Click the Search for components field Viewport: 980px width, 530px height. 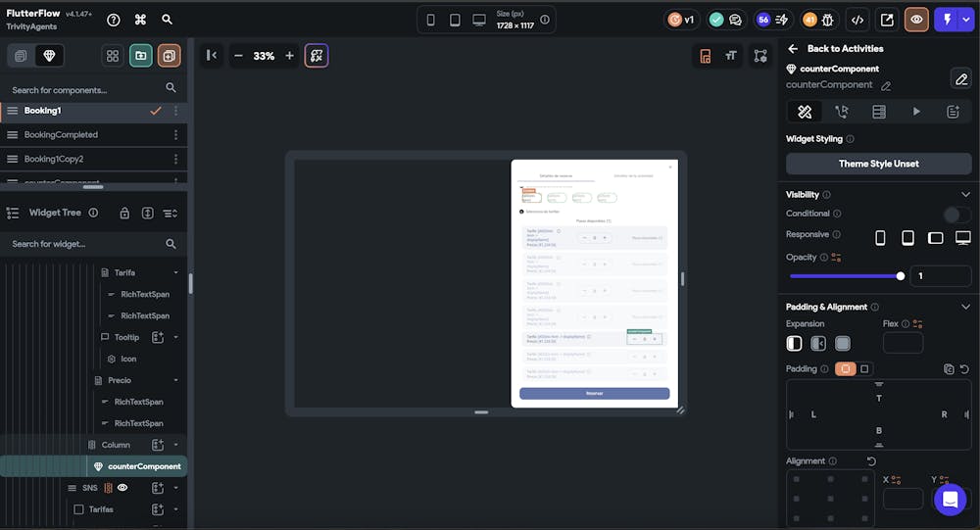[x=94, y=89]
